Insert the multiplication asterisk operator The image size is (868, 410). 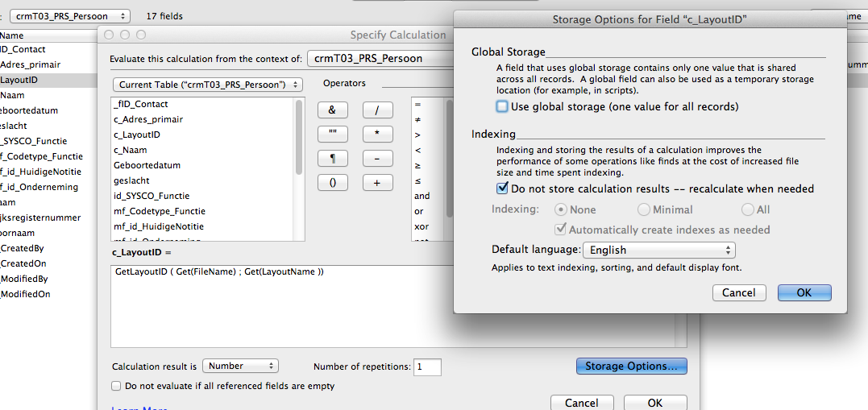[x=377, y=135]
